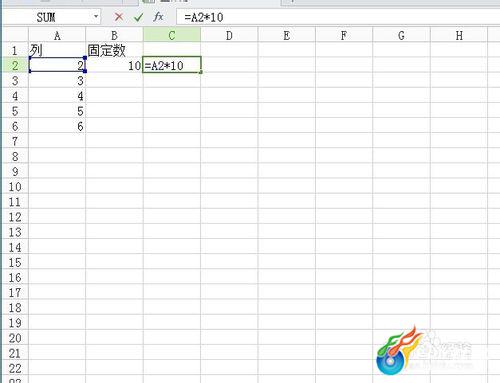The height and width of the screenshot is (383, 500).
Task: Click cell B1 labeled 固定数
Action: coord(114,50)
